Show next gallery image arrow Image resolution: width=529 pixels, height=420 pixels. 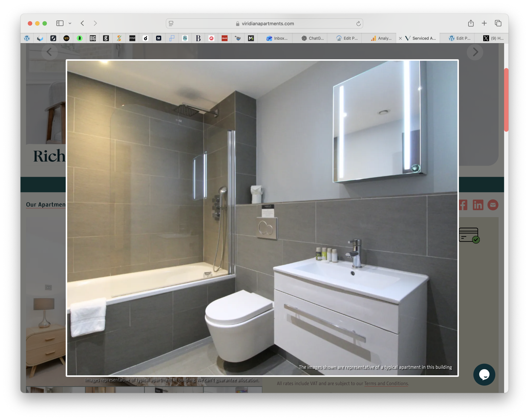point(475,52)
